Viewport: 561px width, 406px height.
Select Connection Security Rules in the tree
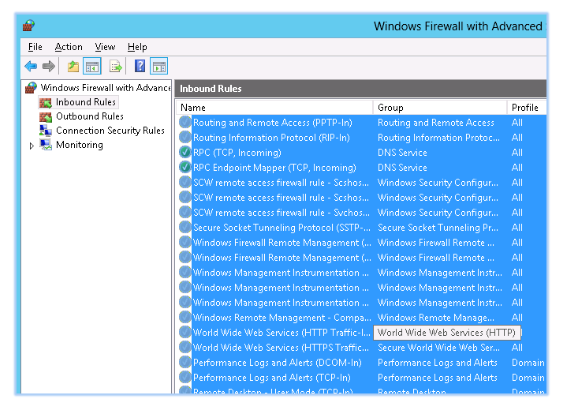pos(110,131)
